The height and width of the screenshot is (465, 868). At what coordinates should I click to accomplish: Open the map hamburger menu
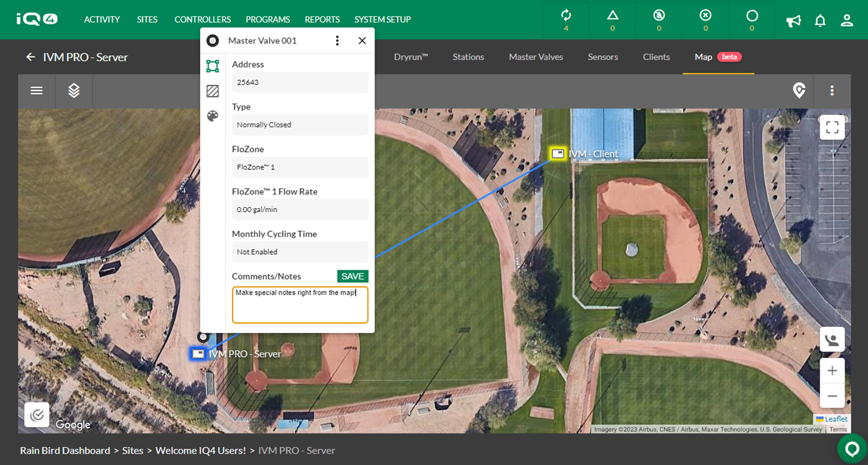point(37,91)
